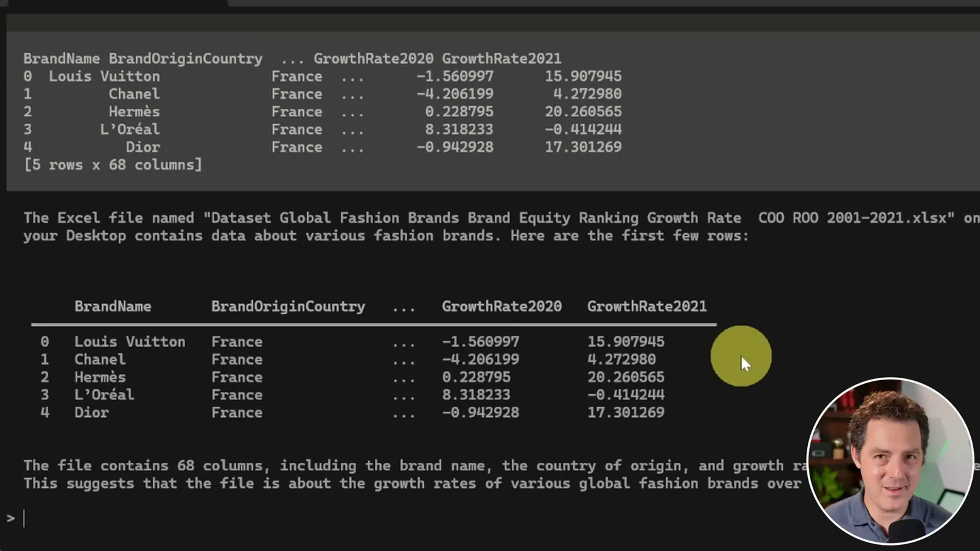Select value "0.228795" in the formatted table
This screenshot has height=551, width=980.
(x=476, y=377)
